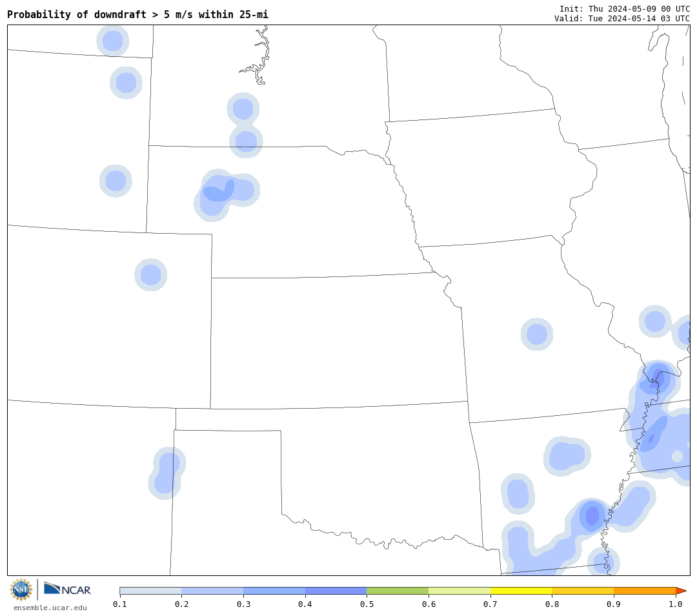Viewport: 697px width, 616px height.
Task: Click the NCAR logo
Action: click(x=67, y=589)
